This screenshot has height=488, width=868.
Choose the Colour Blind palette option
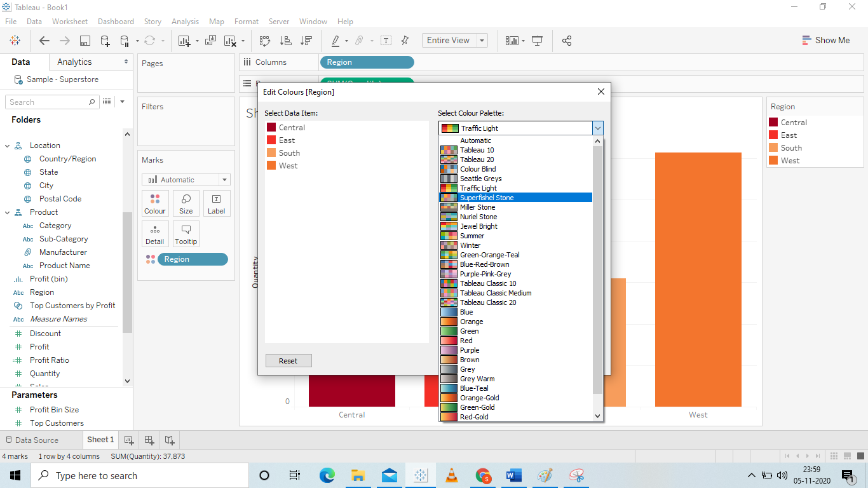click(x=516, y=169)
